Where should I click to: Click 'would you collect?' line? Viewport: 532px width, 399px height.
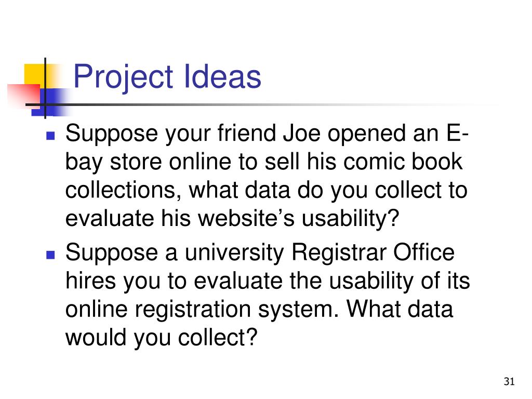click(162, 338)
